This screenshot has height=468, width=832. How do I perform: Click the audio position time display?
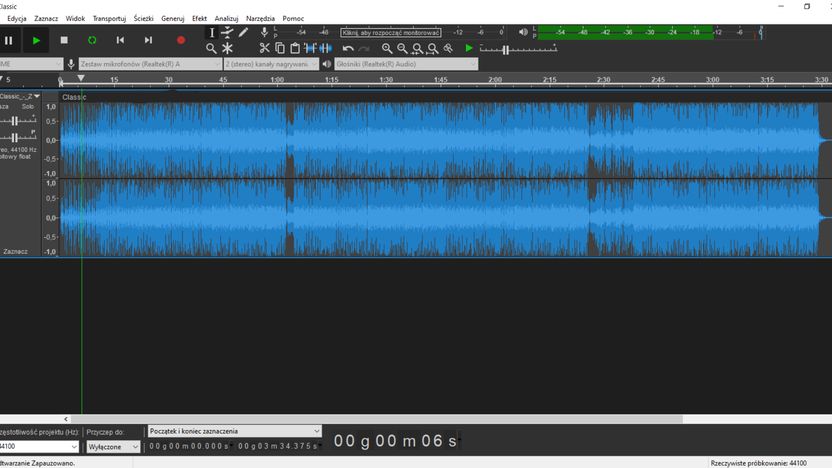[395, 441]
